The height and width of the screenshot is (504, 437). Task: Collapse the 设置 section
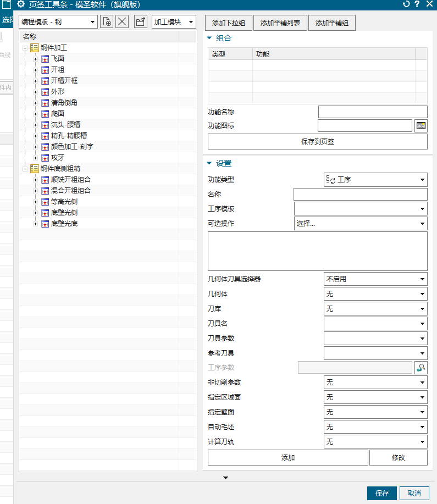(209, 163)
